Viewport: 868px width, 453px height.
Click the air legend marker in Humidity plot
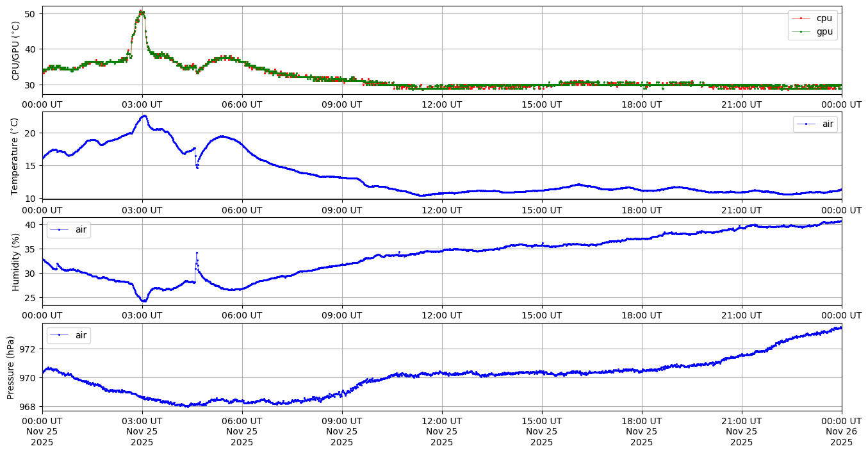coord(60,229)
